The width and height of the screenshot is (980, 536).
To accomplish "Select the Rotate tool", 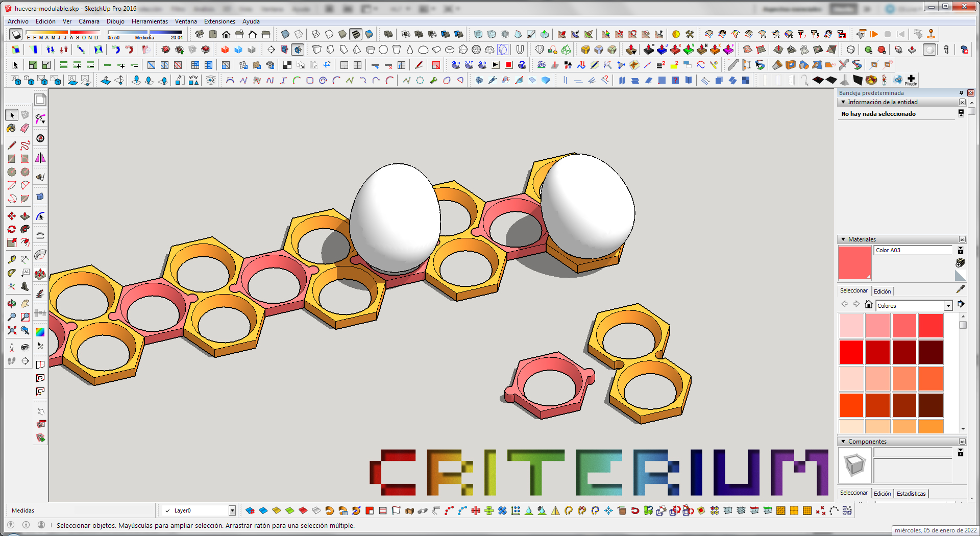I will tap(12, 230).
